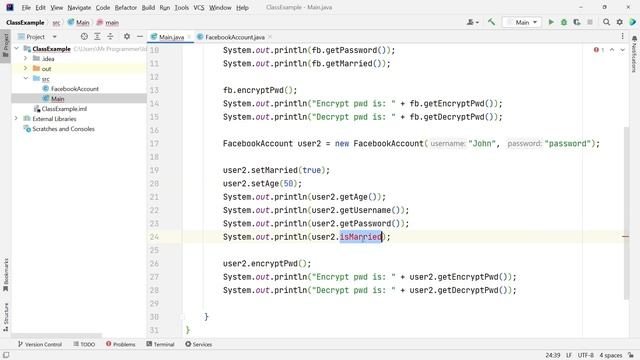Click the Stop process icon
Image resolution: width=640 pixels, height=360 pixels.
[x=590, y=22]
